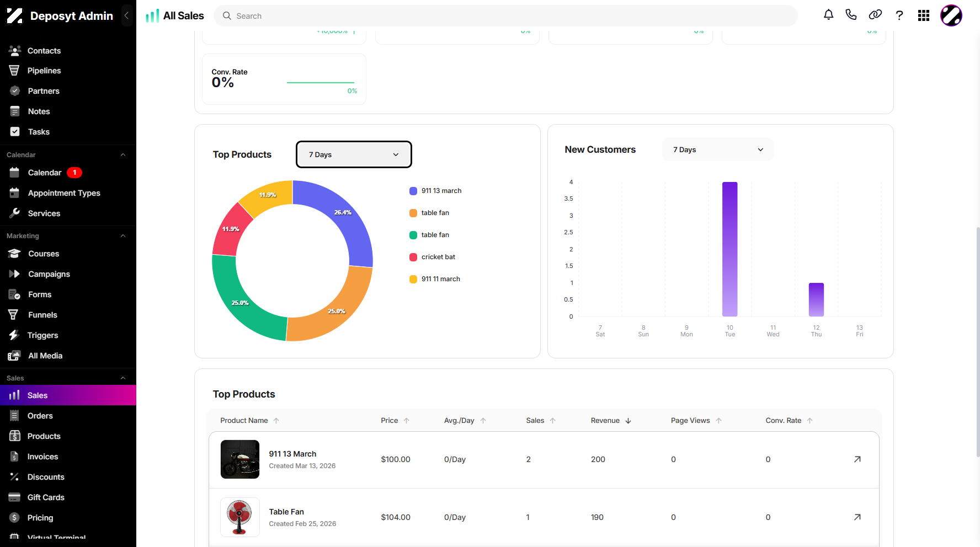Viewport: 980px width, 547px height.
Task: Click the Discounts percent icon
Action: tap(14, 477)
